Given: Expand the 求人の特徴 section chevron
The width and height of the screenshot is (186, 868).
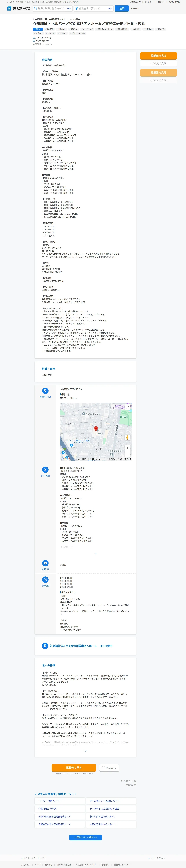Looking at the screenshot, I should pyautogui.click(x=85, y=751).
